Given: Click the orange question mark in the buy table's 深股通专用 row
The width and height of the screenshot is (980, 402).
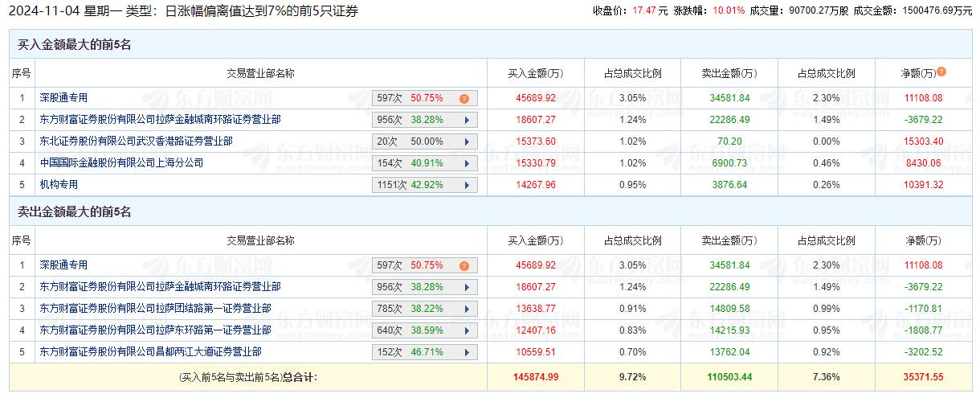Looking at the screenshot, I should (463, 99).
